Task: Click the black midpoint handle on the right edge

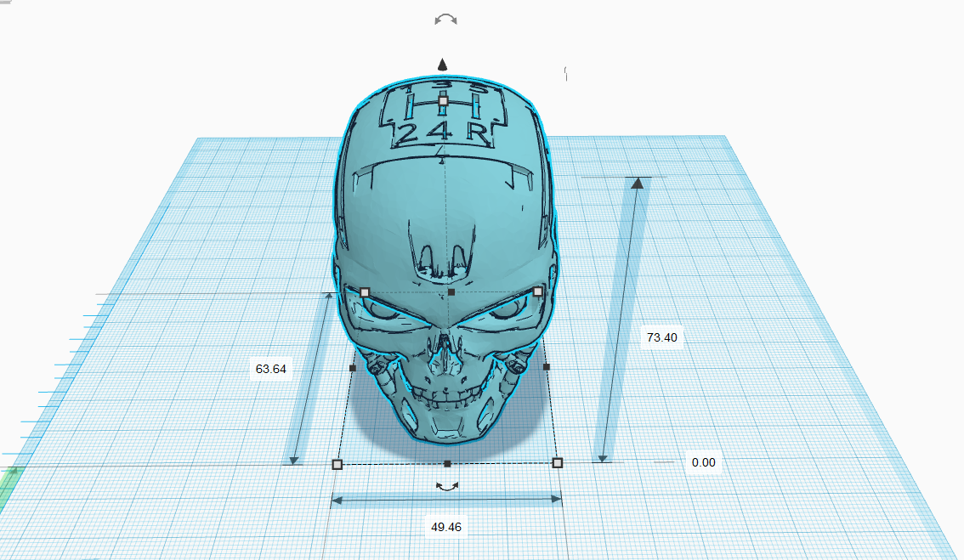Action: (547, 367)
